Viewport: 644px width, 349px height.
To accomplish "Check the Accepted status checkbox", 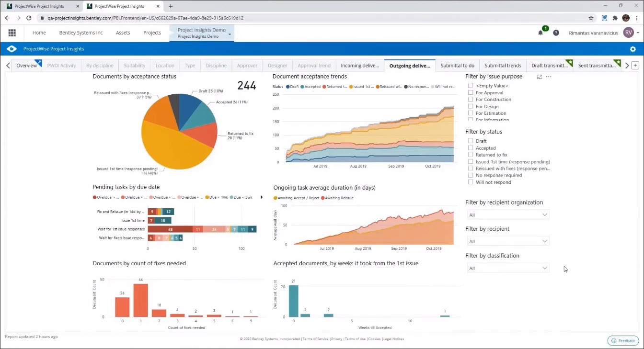I will tap(471, 148).
